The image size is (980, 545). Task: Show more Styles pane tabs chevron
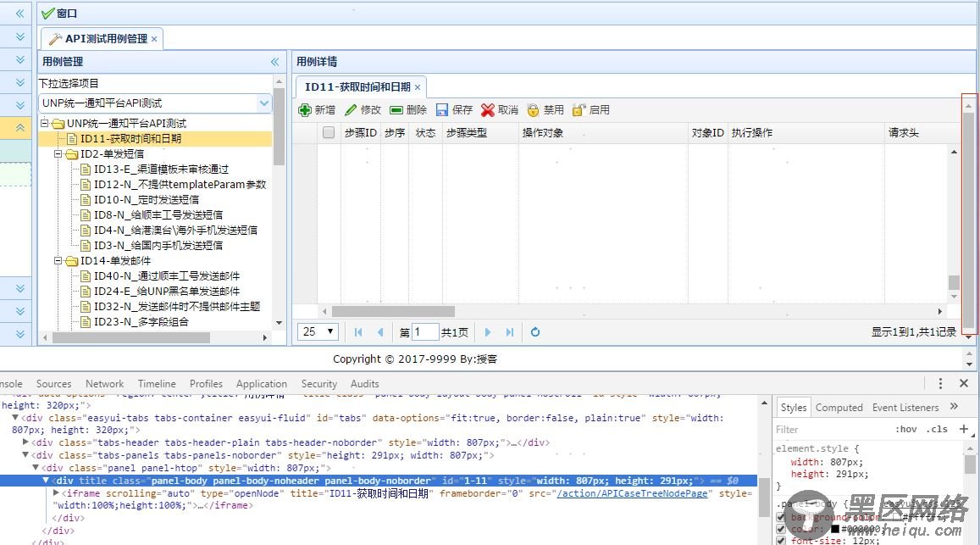pos(954,407)
